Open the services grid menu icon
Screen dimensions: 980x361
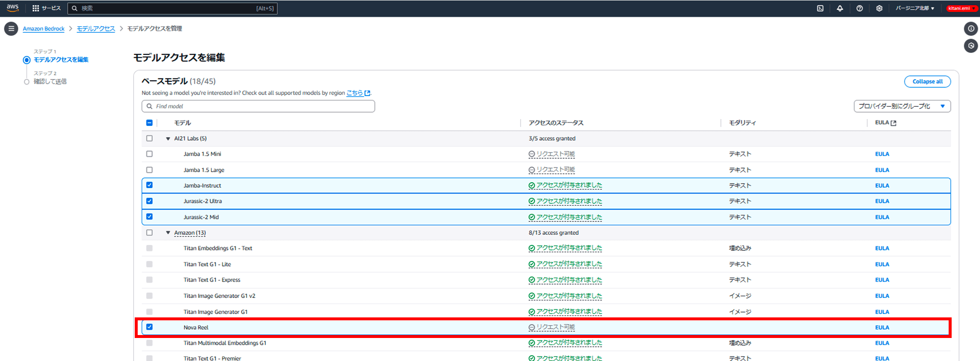(35, 8)
